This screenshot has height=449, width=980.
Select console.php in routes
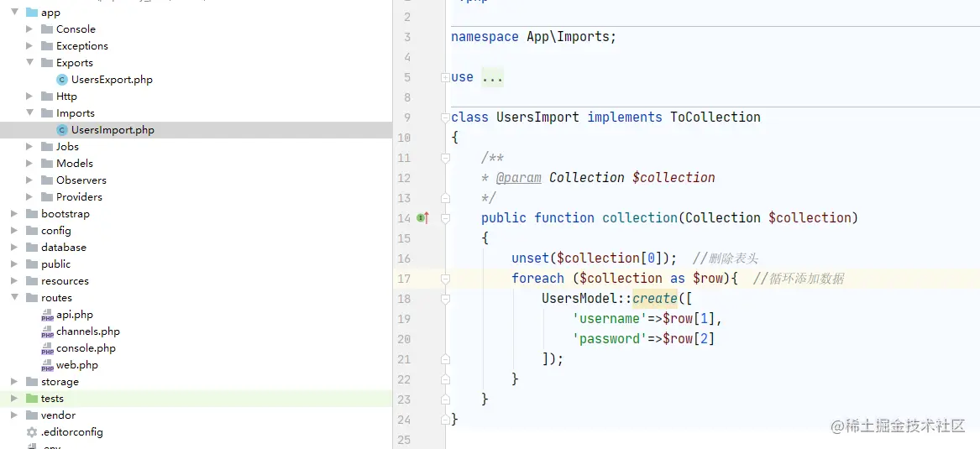click(86, 348)
